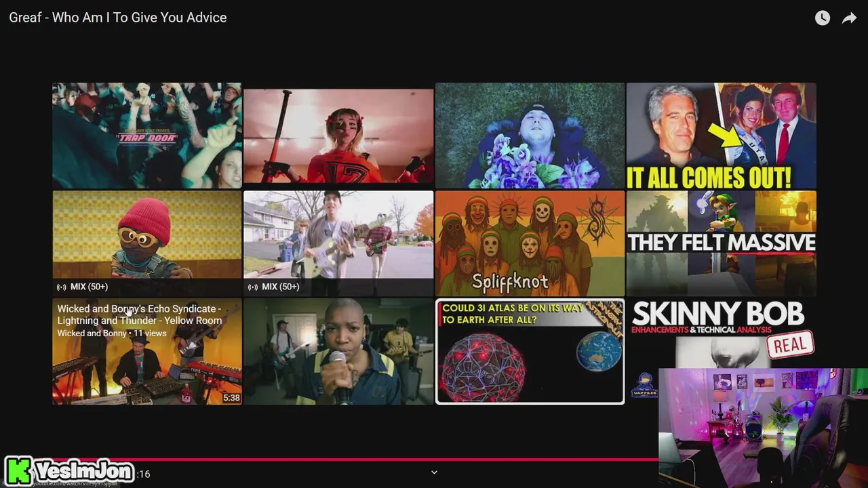Viewport: 868px width, 488px height.
Task: Click the chevron below the suggestions grid
Action: 434,472
